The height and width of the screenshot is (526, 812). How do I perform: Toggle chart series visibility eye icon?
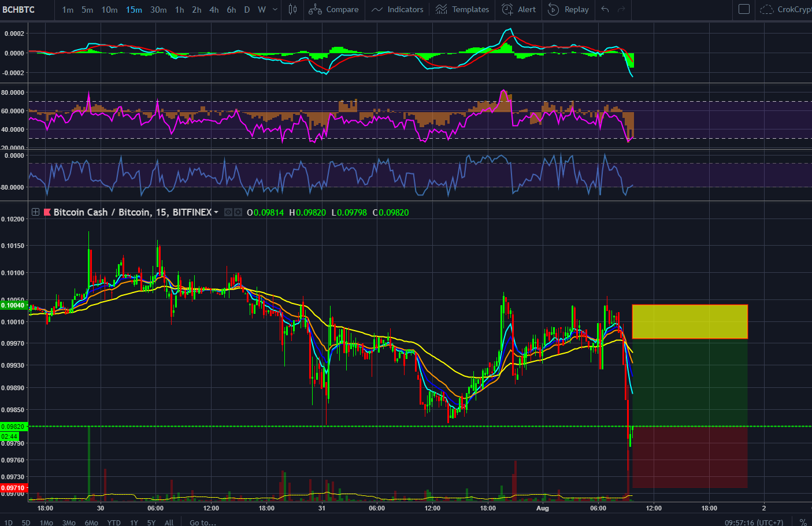(229, 212)
